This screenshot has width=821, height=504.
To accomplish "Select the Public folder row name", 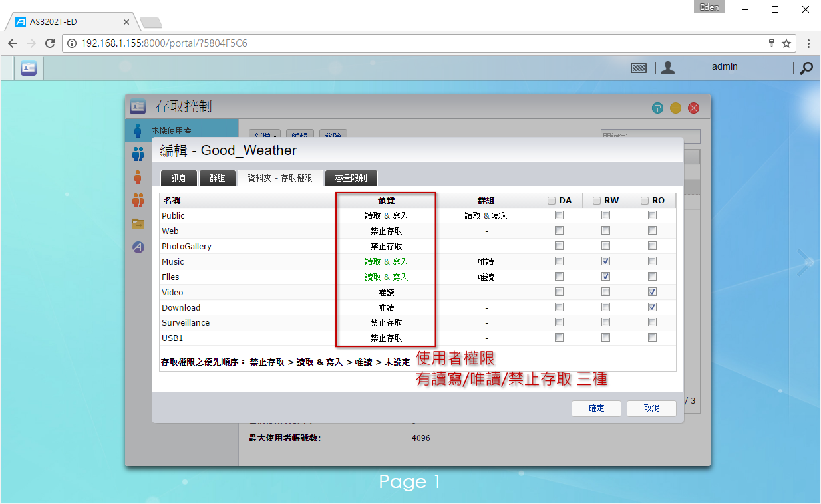I will coord(173,215).
